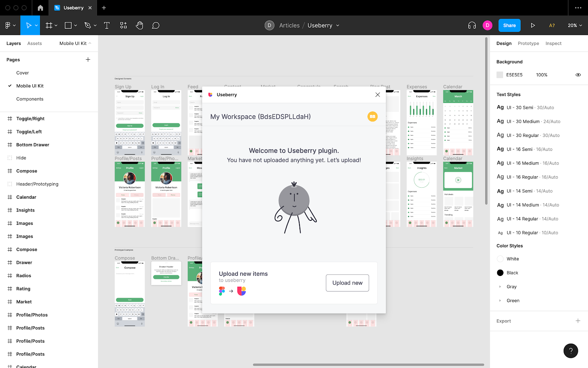Toggle background visibility eye icon

578,75
